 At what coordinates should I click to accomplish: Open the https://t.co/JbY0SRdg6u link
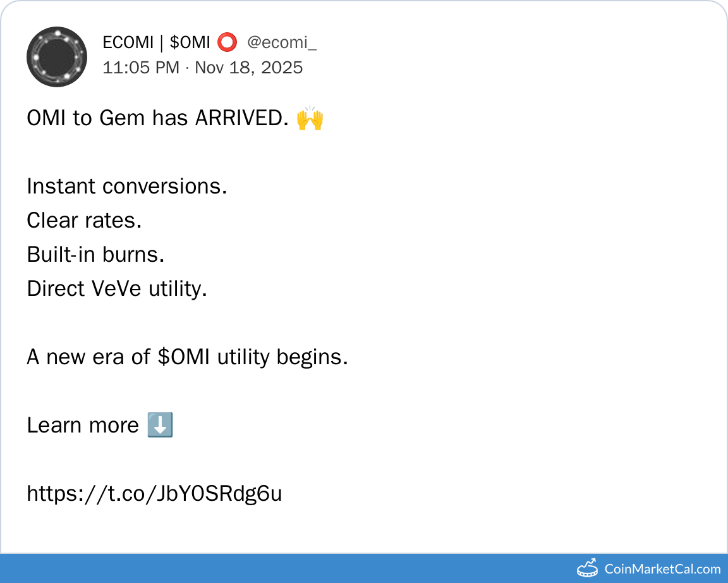click(154, 493)
